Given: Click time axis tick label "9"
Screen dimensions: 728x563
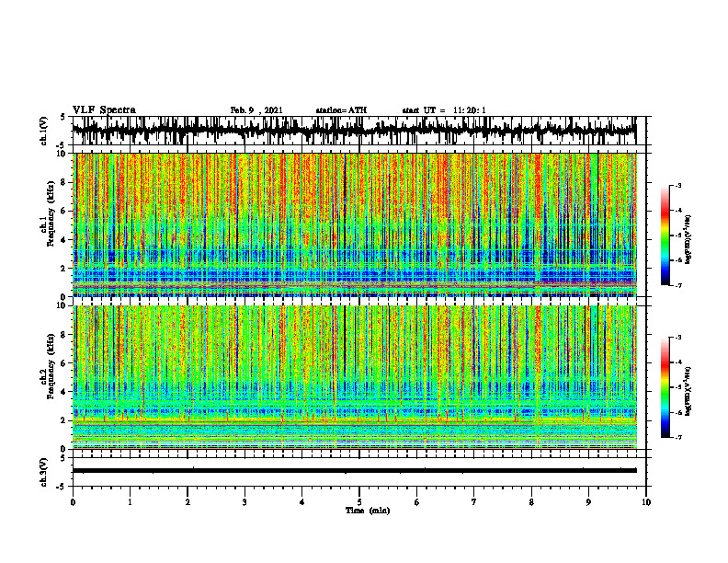Looking at the screenshot, I should click(588, 502).
